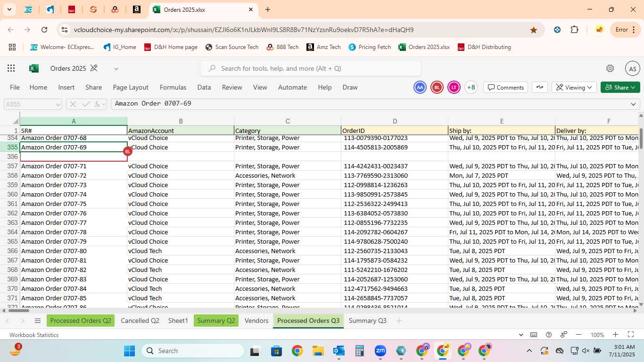Open the Pricing Fetch bookmark
The height and width of the screenshot is (362, 644).
pos(370,47)
